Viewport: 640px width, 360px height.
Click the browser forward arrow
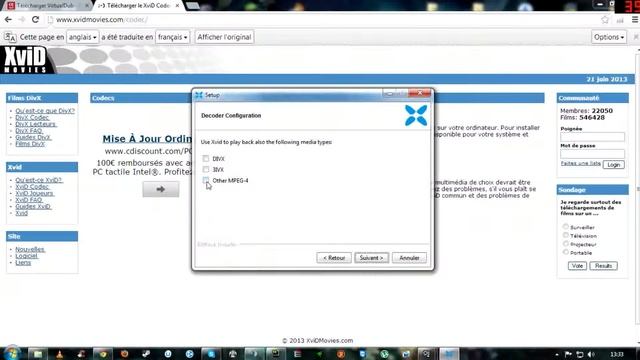(x=22, y=20)
